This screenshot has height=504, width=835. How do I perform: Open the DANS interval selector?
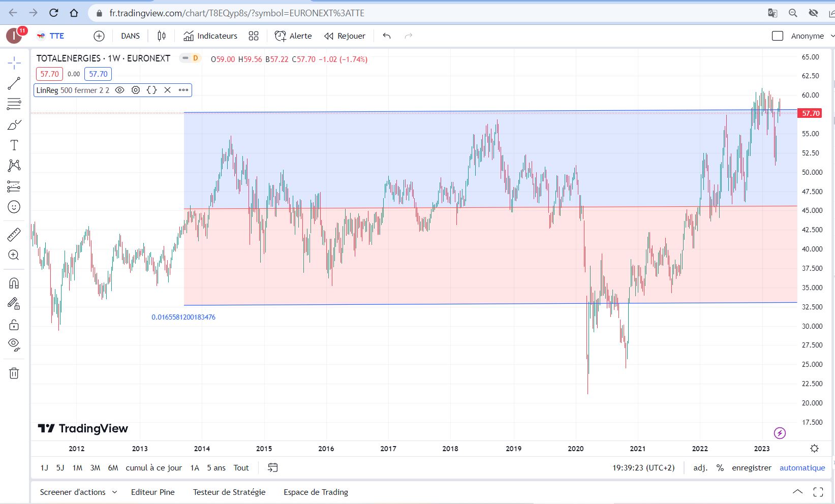coord(131,36)
